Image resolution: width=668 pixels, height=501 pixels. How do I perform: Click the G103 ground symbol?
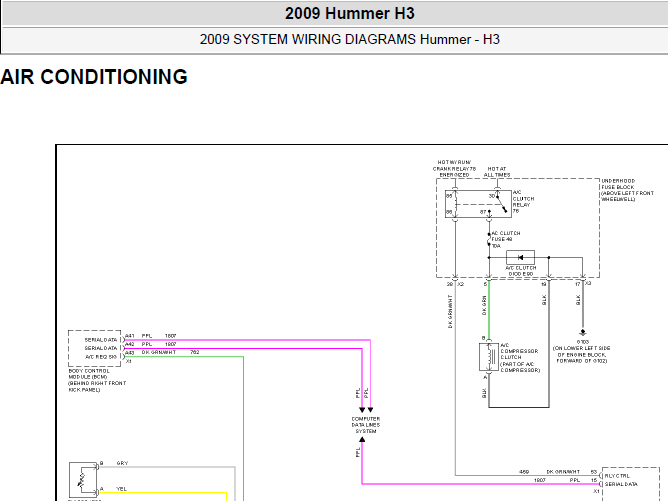(582, 333)
